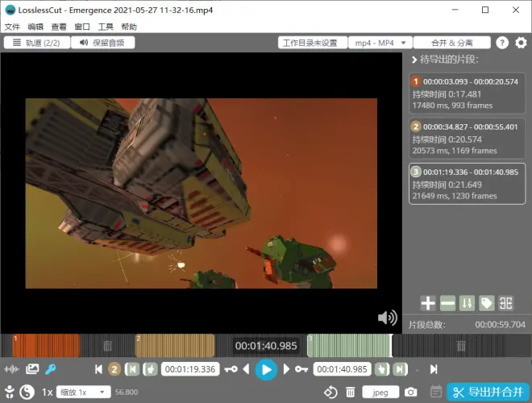The image size is (532, 403).
Task: Jump to the segment start marker
Action: [x=132, y=369]
